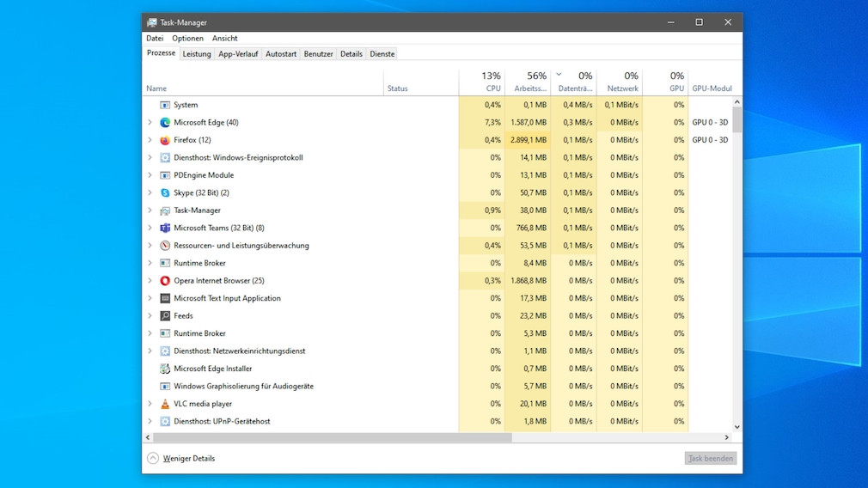Click the Windows Graphisolierung für Audiogeräte icon

pos(165,387)
